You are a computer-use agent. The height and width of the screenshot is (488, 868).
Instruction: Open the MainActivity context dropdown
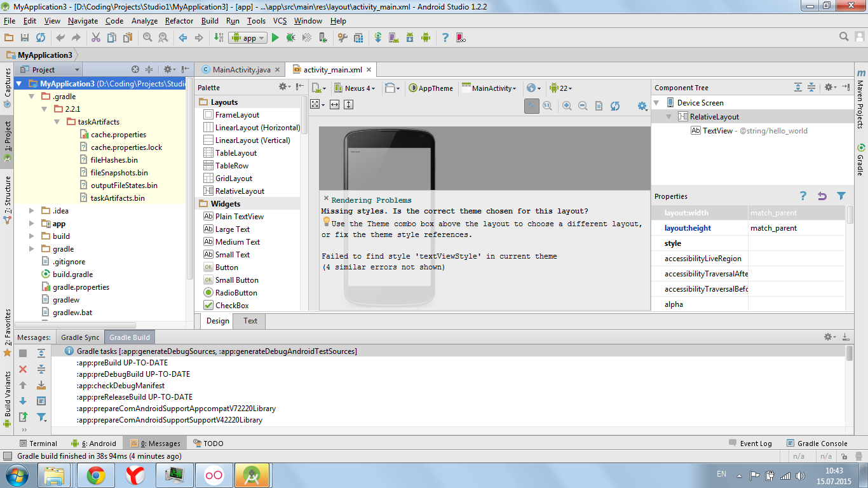point(489,88)
